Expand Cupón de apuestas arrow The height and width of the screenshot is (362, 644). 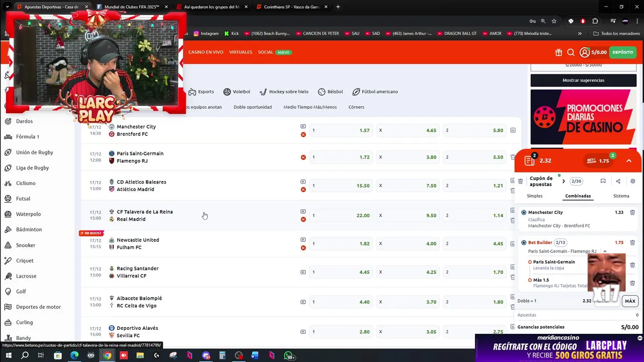pyautogui.click(x=563, y=182)
